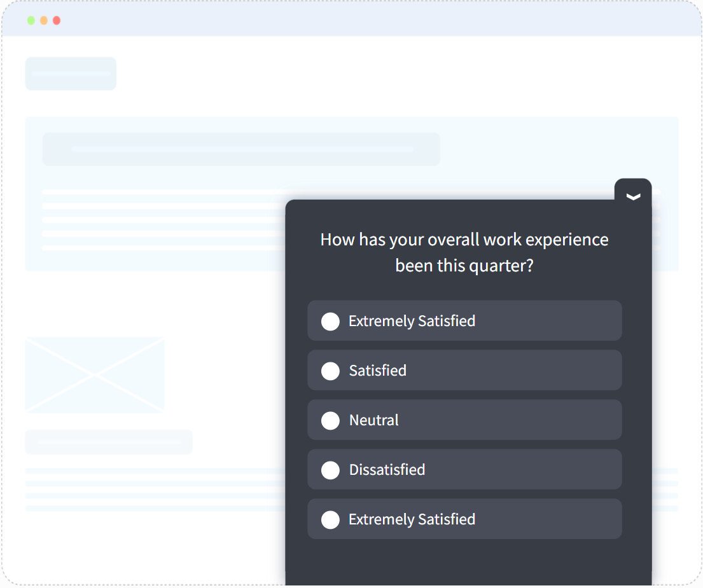
Task: Click the yellow traffic light dot
Action: tap(43, 20)
